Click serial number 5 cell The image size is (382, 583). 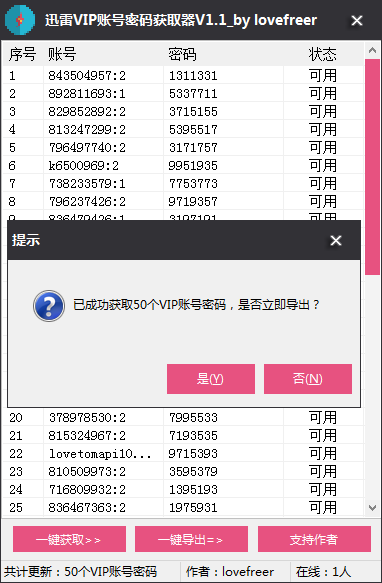coord(12,148)
